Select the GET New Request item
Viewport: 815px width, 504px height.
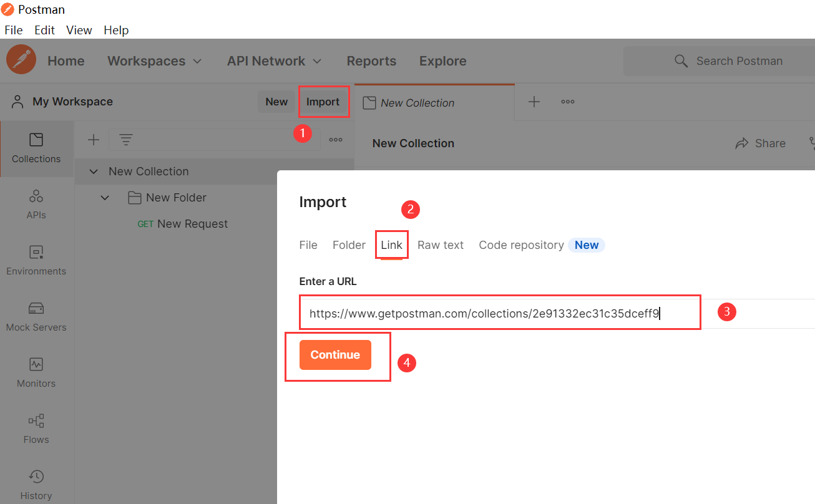point(183,224)
